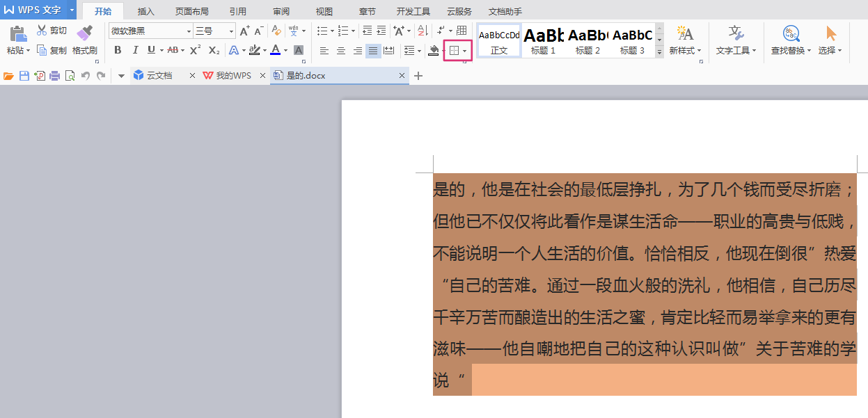
Task: Toggle Italic formatting
Action: point(135,50)
